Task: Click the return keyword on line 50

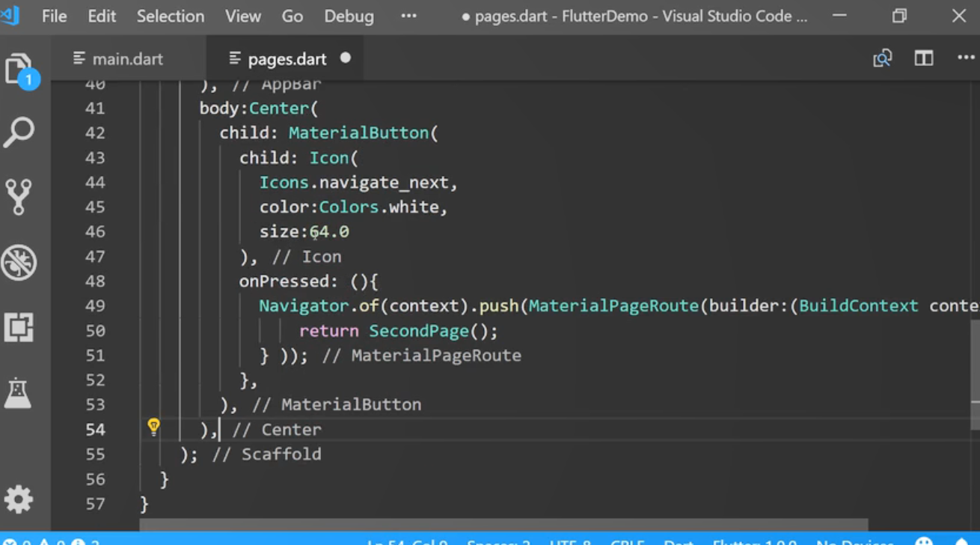Action: tap(328, 330)
